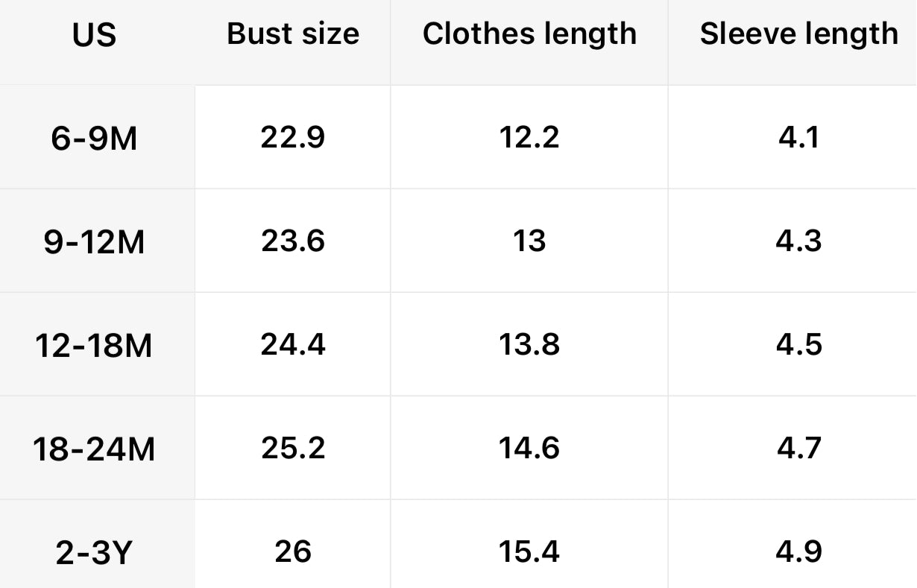This screenshot has width=917, height=588.
Task: Click sleeve length value 4.1
Action: pos(798,137)
